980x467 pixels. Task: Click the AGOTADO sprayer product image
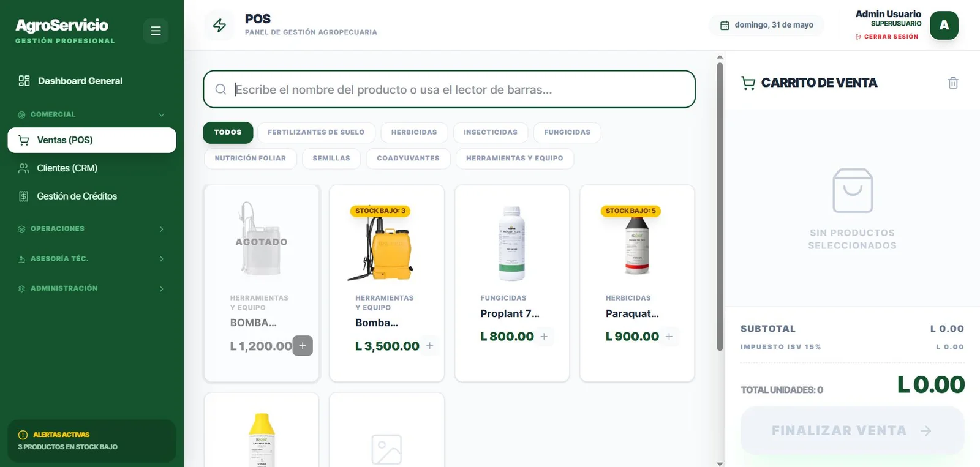(x=262, y=239)
